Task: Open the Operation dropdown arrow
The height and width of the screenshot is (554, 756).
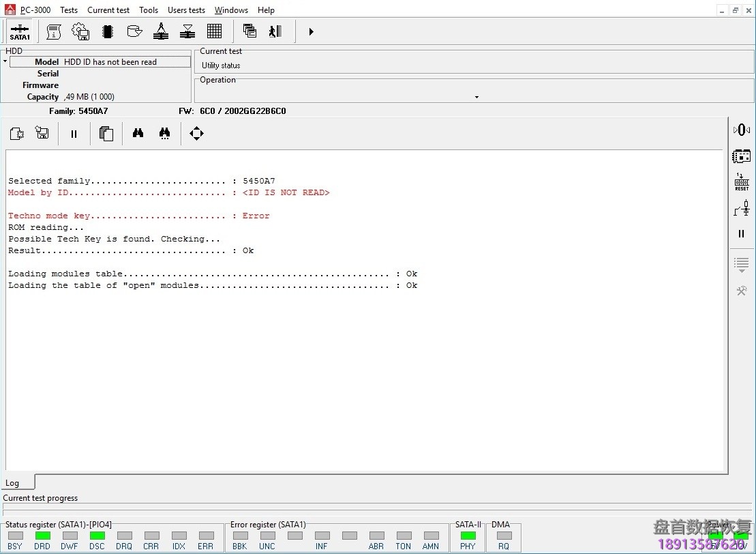Action: point(477,97)
